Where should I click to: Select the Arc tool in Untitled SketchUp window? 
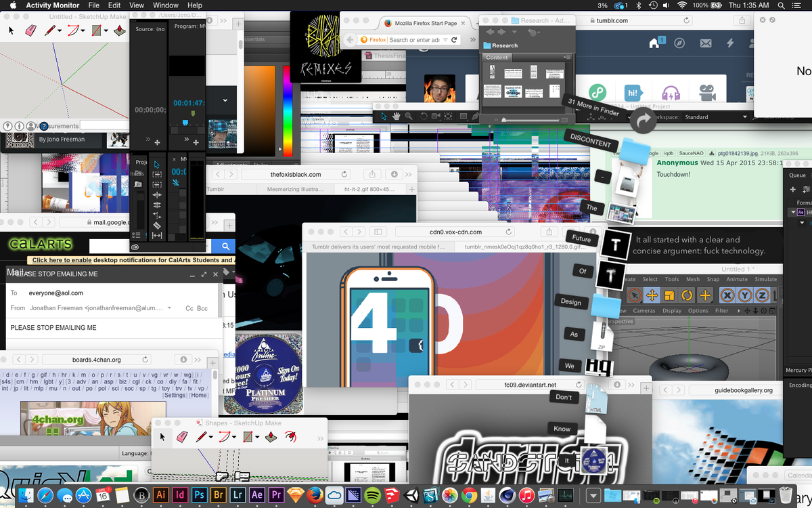(x=73, y=30)
